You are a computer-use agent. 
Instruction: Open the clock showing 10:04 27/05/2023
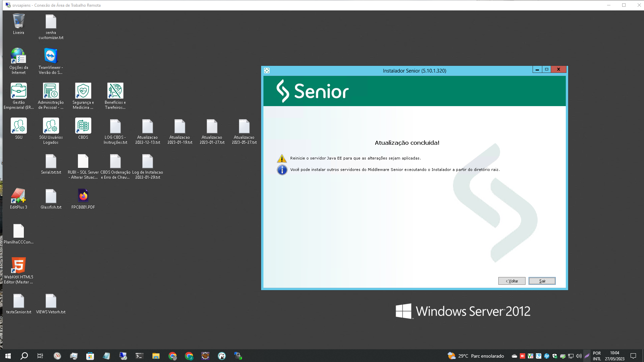point(615,356)
